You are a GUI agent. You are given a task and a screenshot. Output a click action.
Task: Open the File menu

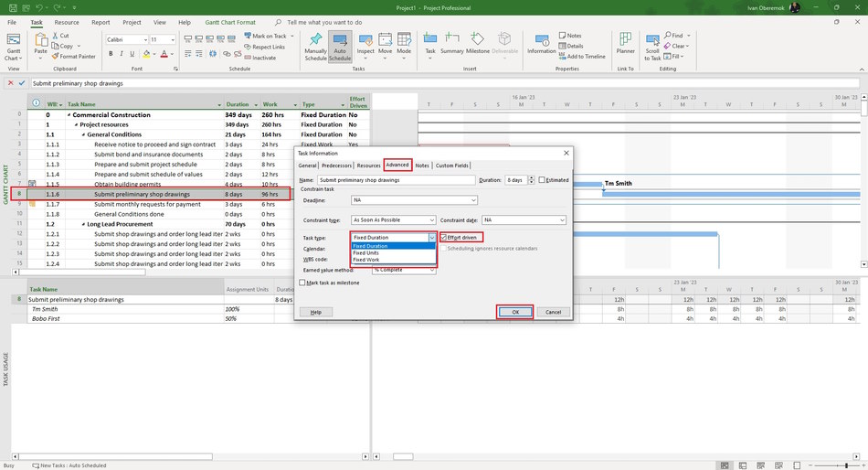tap(12, 23)
